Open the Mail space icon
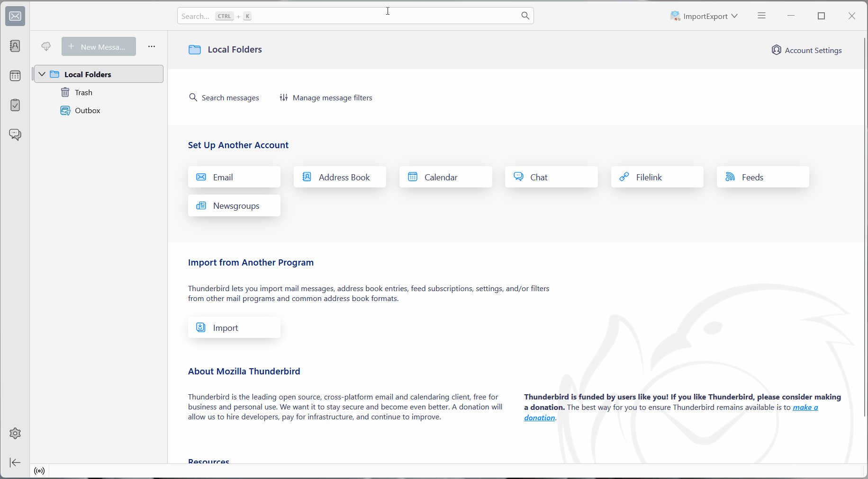Screen dimensions: 868x479 [x=15, y=17]
